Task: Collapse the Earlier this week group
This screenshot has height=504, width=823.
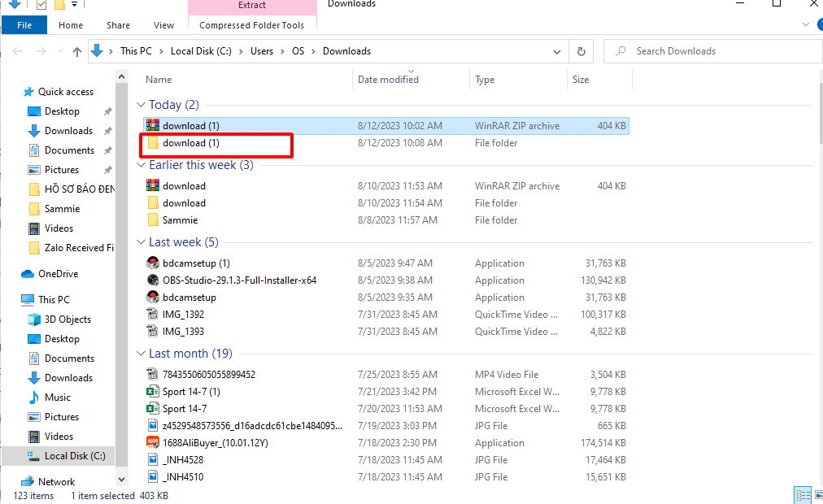Action: [x=142, y=165]
